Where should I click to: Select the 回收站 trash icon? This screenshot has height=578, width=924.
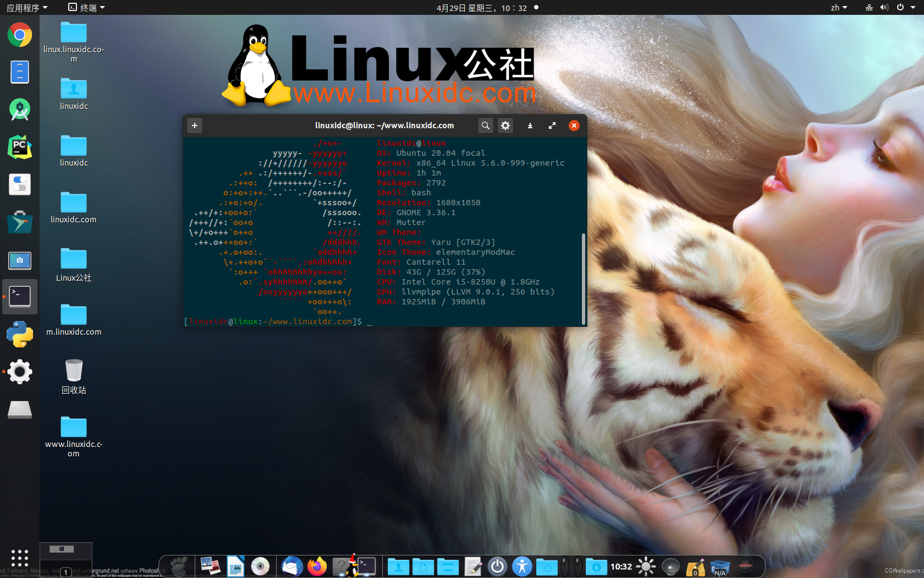pos(74,377)
